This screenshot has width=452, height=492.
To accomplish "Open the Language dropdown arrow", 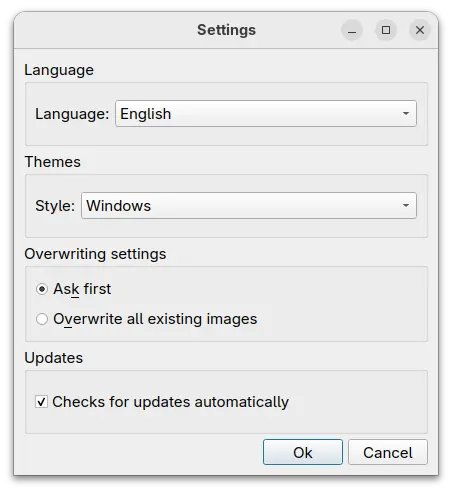I will pyautogui.click(x=406, y=114).
